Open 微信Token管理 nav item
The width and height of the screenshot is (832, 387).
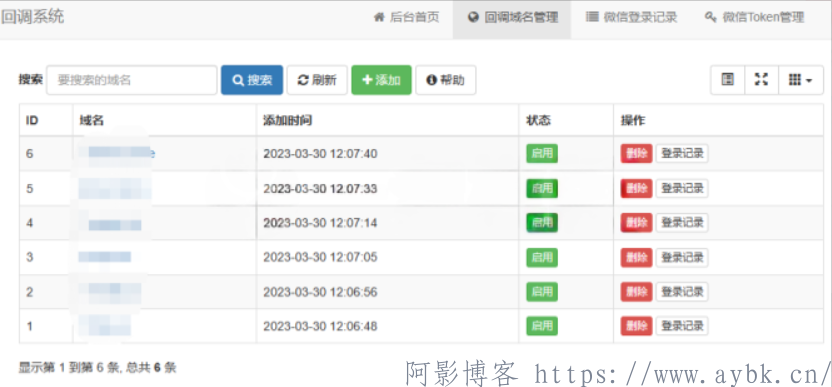coord(754,18)
